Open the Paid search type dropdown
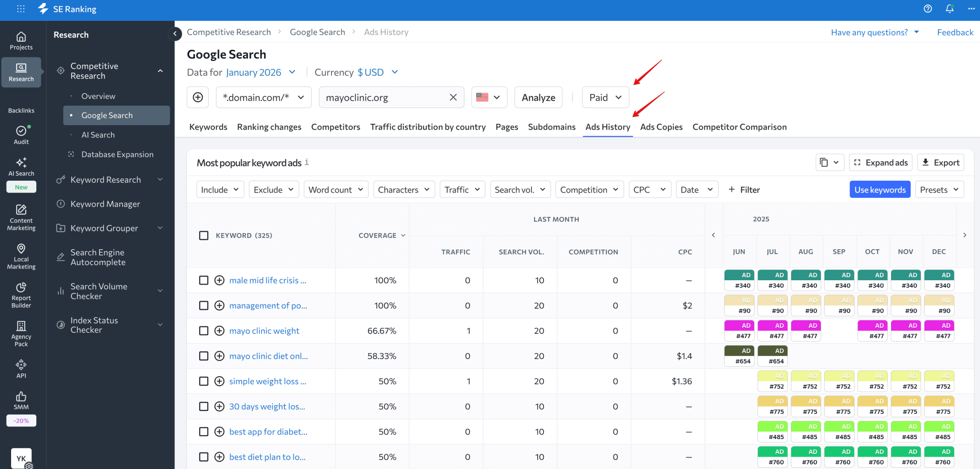This screenshot has width=980, height=469. click(x=605, y=97)
